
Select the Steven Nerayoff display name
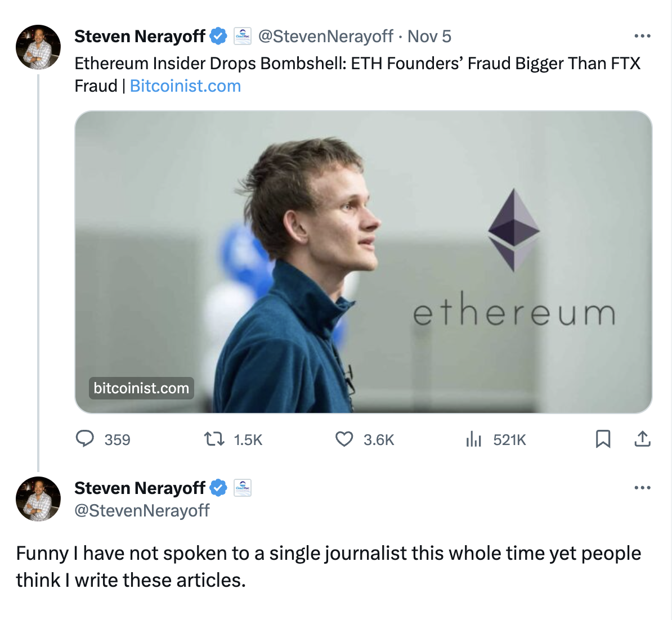tap(140, 35)
